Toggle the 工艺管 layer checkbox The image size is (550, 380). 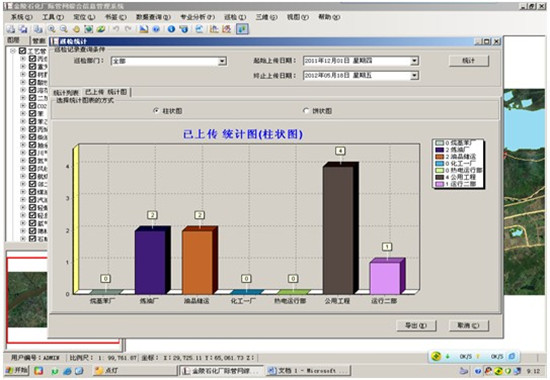point(22,51)
